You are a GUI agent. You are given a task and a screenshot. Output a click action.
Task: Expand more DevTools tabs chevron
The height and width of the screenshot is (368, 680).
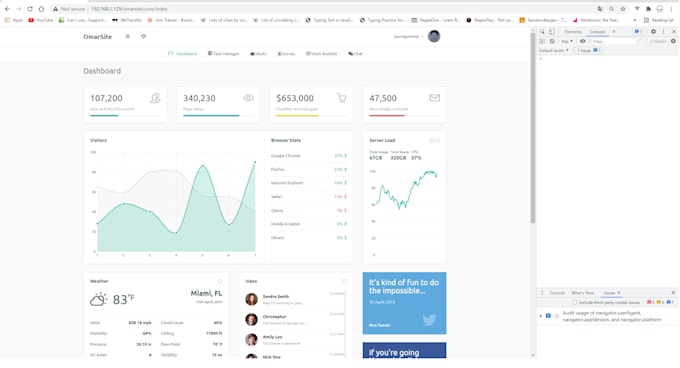click(614, 32)
